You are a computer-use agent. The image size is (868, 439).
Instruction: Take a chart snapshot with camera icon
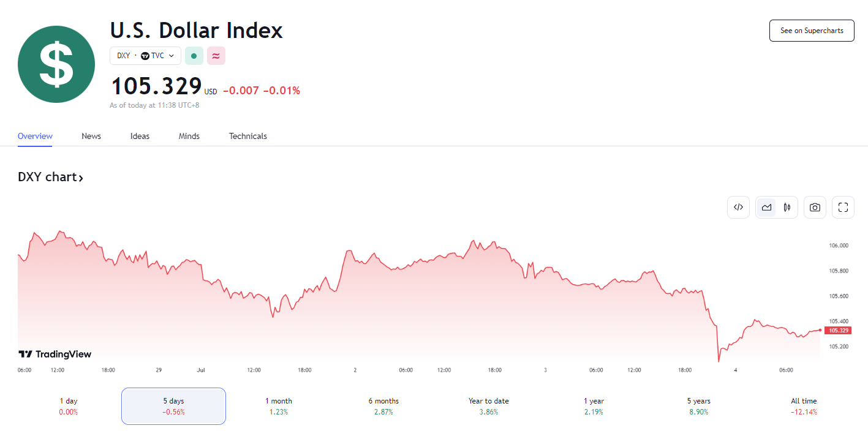(815, 207)
